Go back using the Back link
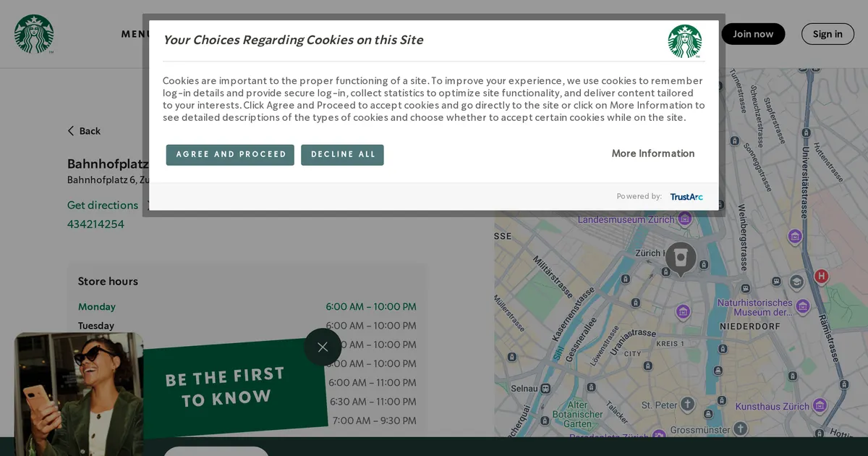 (x=84, y=131)
